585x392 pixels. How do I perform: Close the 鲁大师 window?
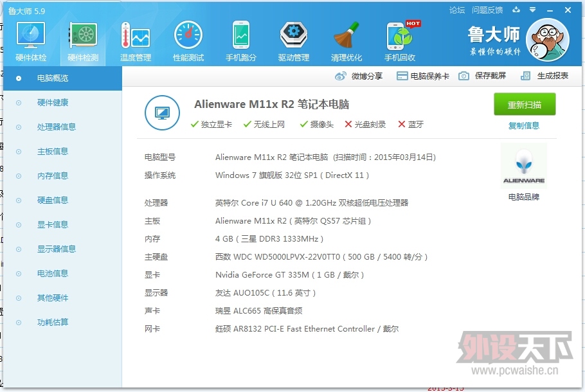tap(568, 10)
